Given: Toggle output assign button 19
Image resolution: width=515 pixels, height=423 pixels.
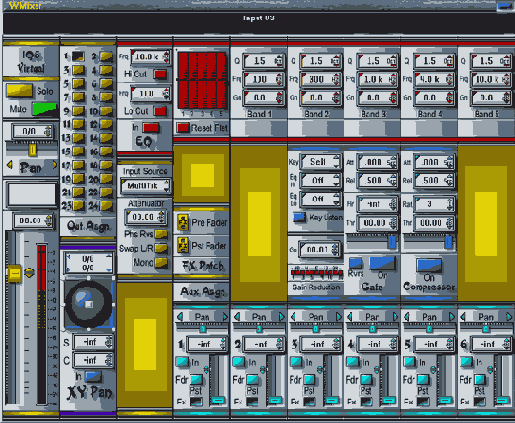Looking at the screenshot, I should tap(78, 179).
